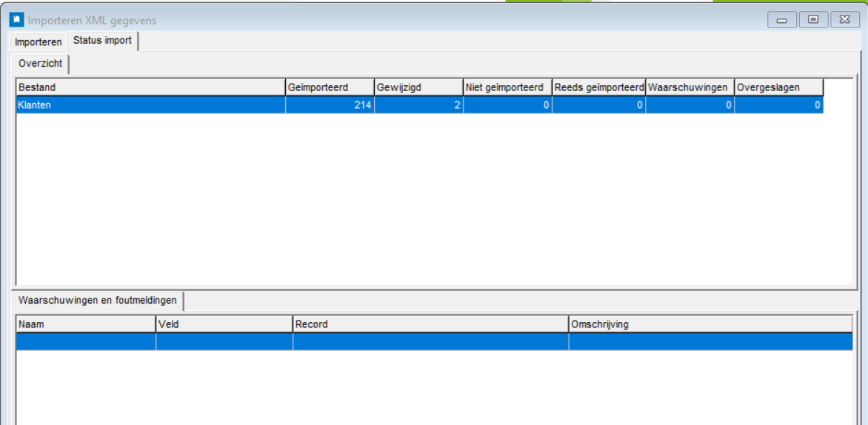The height and width of the screenshot is (425, 868).
Task: Sort by the Record column header
Action: pos(430,324)
